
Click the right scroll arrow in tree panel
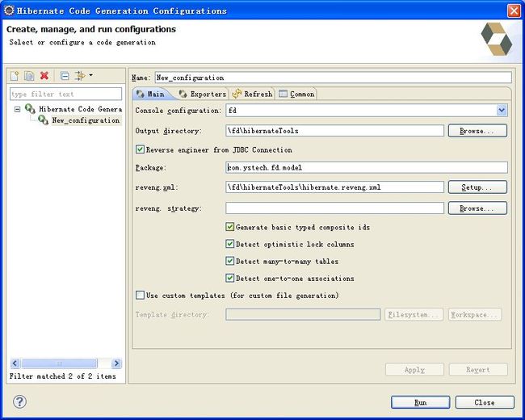116,363
